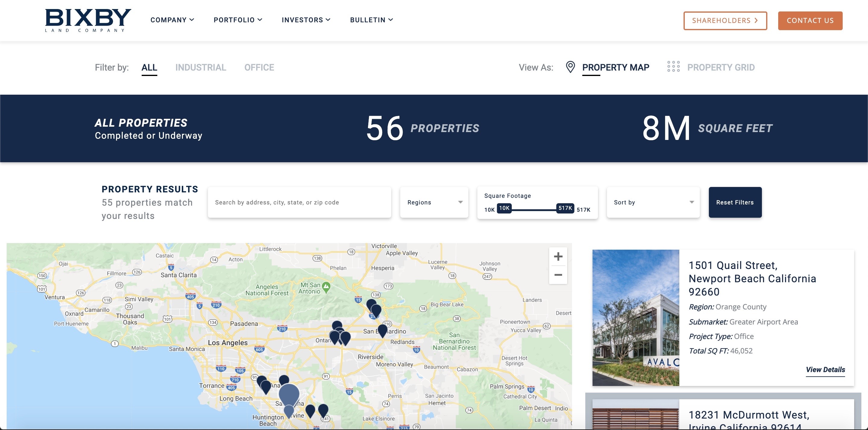Image resolution: width=868 pixels, height=430 pixels.
Task: Click the large highlighted map pin near Santa Ana
Action: tap(289, 394)
